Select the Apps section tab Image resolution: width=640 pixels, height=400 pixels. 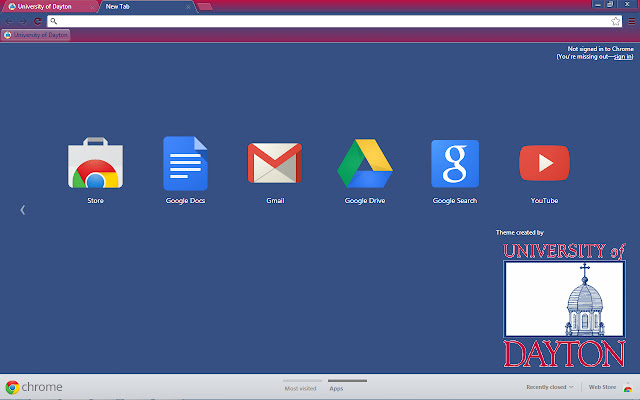336,389
